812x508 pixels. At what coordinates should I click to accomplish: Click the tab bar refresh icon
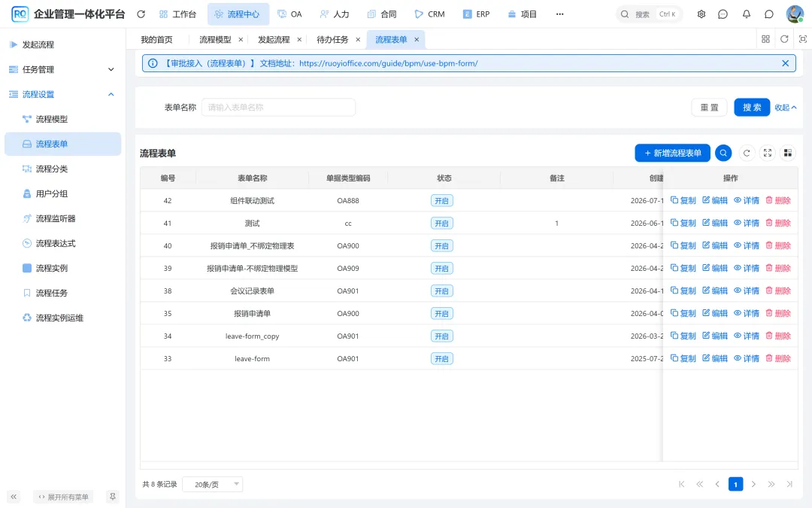pyautogui.click(x=784, y=39)
